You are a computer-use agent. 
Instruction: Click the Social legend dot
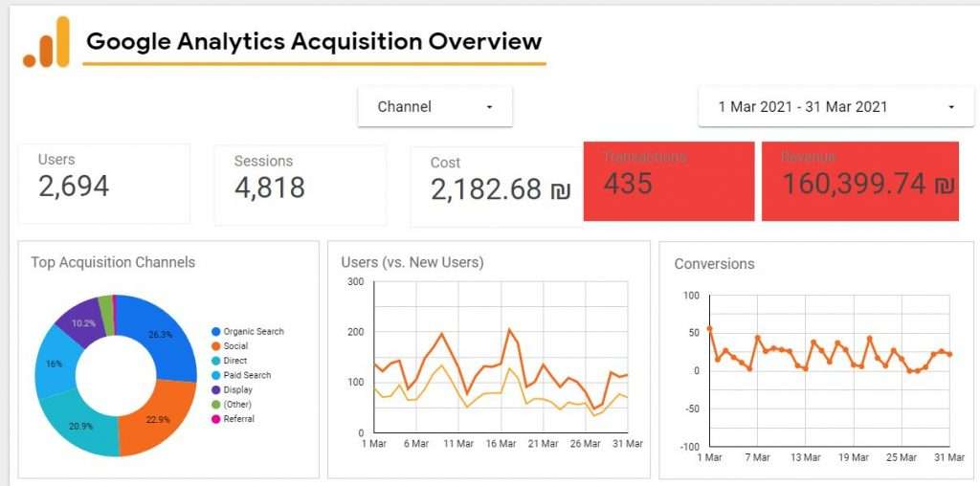tap(216, 346)
